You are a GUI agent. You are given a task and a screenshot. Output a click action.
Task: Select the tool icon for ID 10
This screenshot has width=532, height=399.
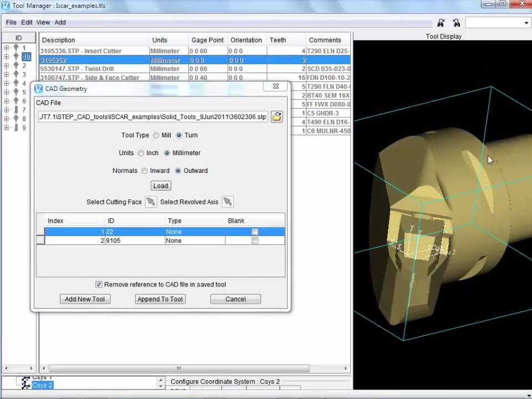(x=16, y=57)
